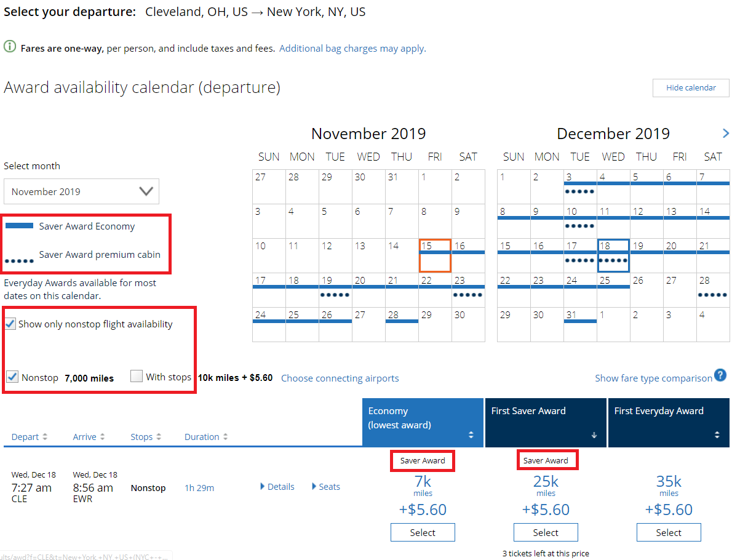
Task: Click the Hide calendar button
Action: pyautogui.click(x=691, y=88)
